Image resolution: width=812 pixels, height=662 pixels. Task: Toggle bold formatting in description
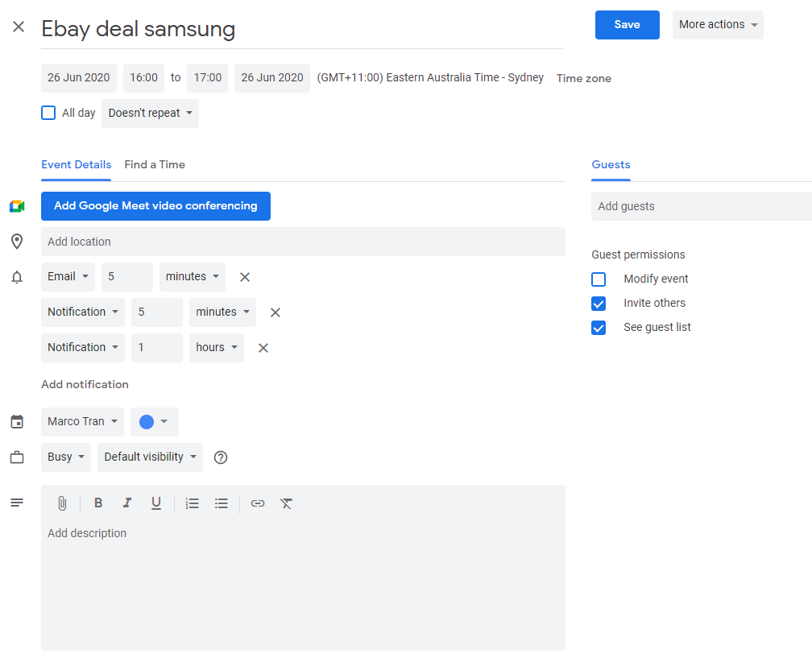pos(98,503)
